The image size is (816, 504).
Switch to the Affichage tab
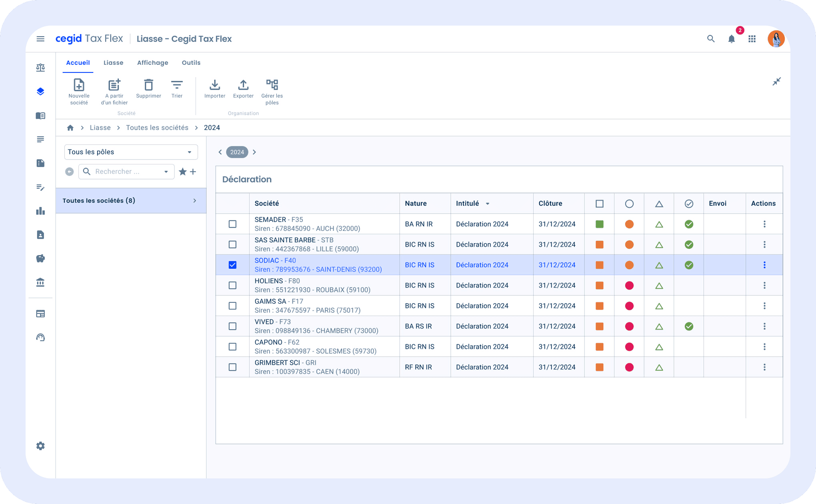pyautogui.click(x=152, y=63)
